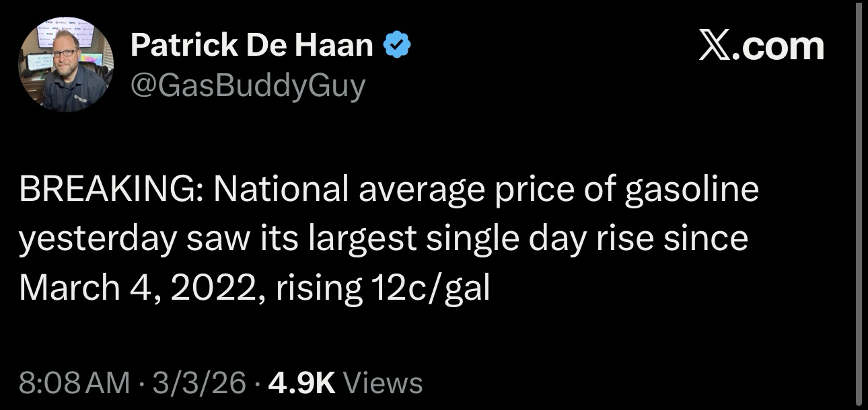This screenshot has height=410, width=868.
Task: Click the 3/3/26 post date
Action: click(x=199, y=382)
